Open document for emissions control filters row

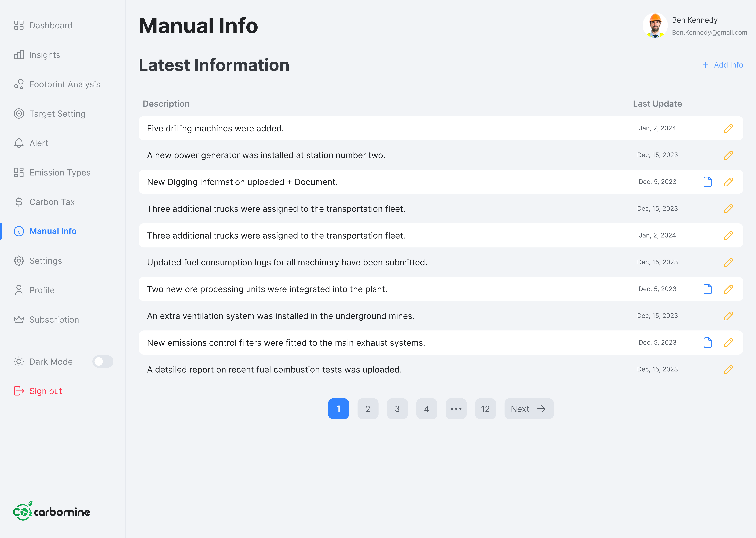pos(707,343)
